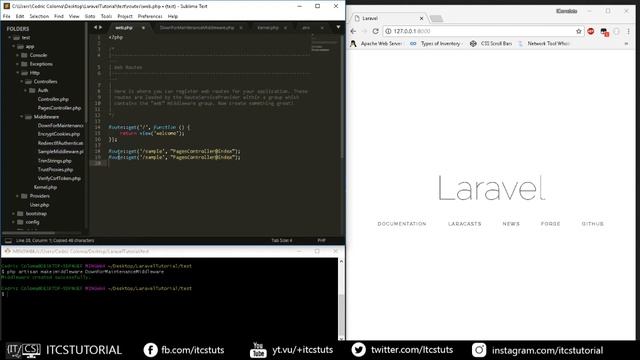The height and width of the screenshot is (360, 640).
Task: Toggle side bar icon in Sublime status bar
Action: pos(8,240)
